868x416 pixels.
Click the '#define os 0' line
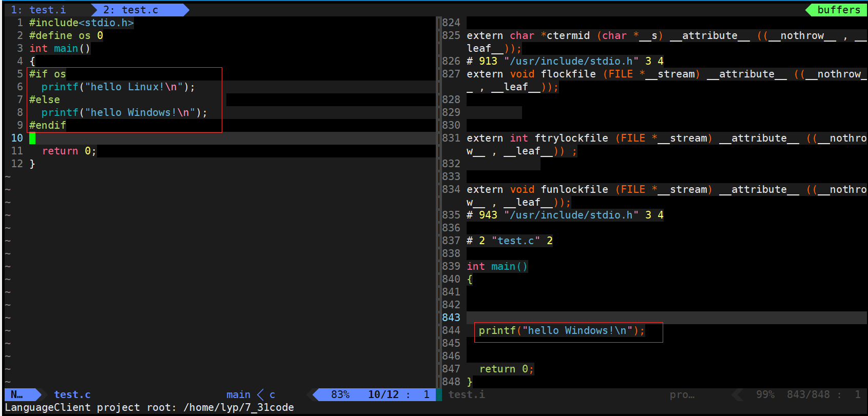[66, 35]
